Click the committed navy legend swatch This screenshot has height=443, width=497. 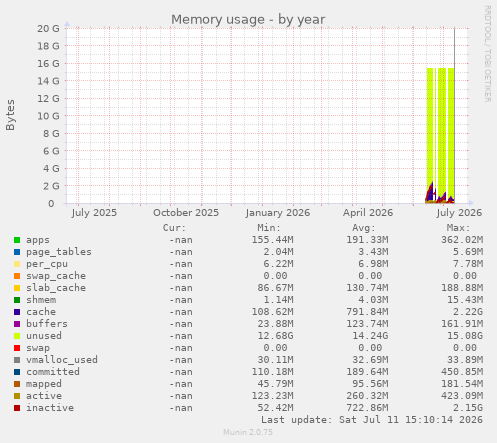(x=17, y=372)
